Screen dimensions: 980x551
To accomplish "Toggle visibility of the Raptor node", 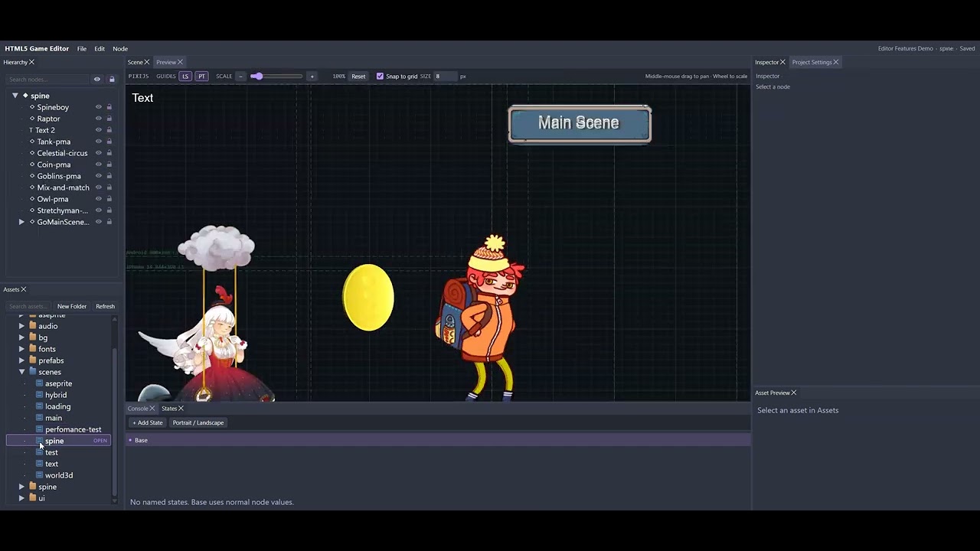I will click(x=99, y=119).
